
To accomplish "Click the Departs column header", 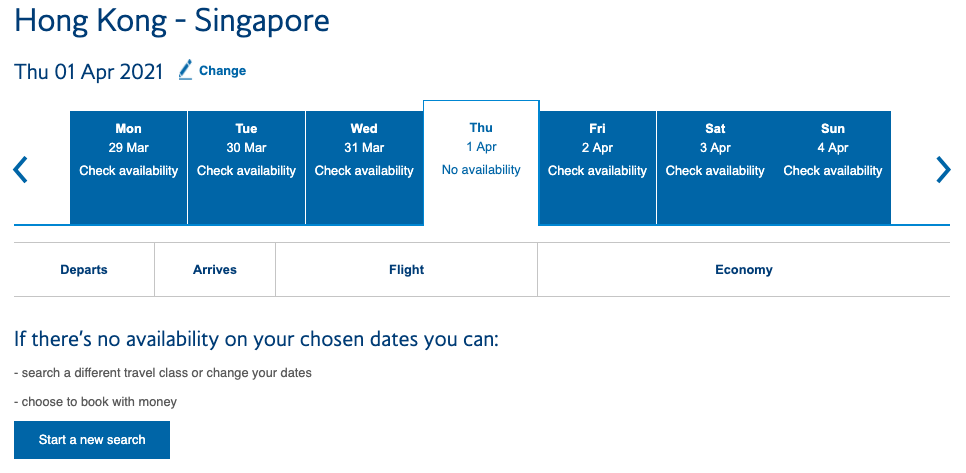I will 84,270.
